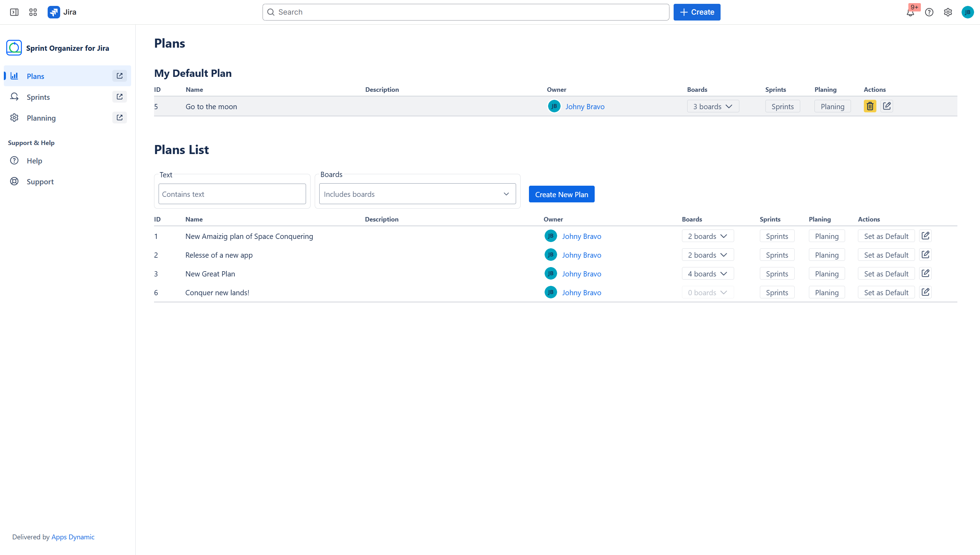
Task: Open the JB profile avatar menu
Action: point(967,12)
